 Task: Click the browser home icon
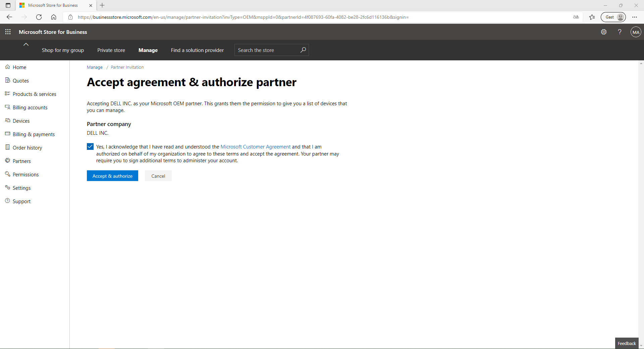(x=54, y=17)
